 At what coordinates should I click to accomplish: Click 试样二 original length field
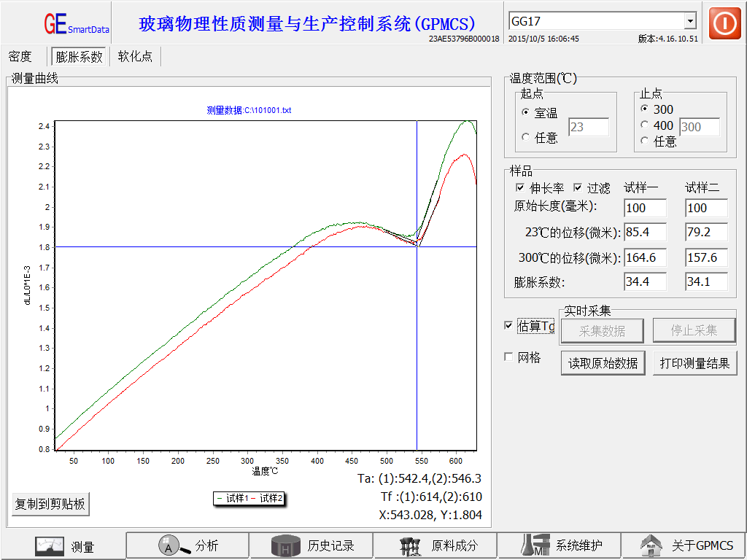(x=706, y=208)
